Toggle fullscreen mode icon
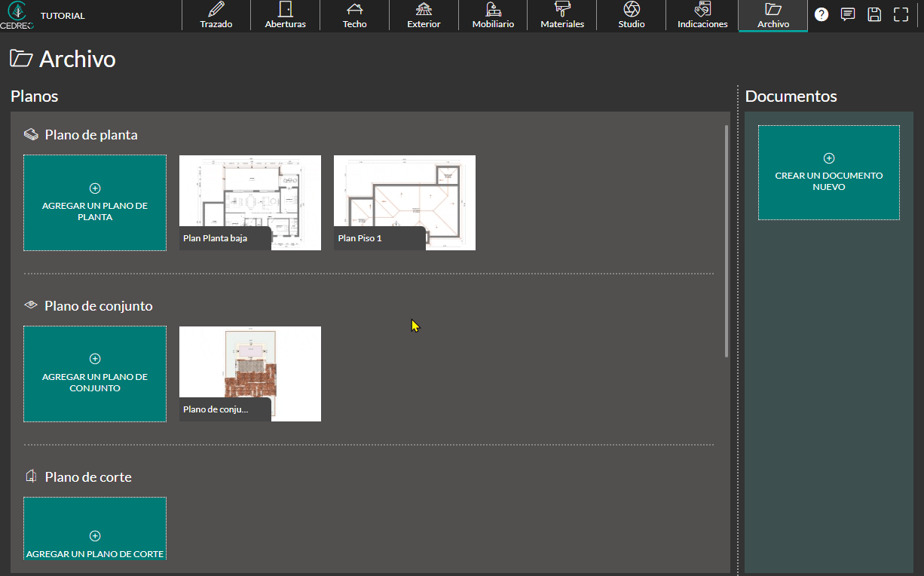The height and width of the screenshot is (576, 924). pos(901,14)
